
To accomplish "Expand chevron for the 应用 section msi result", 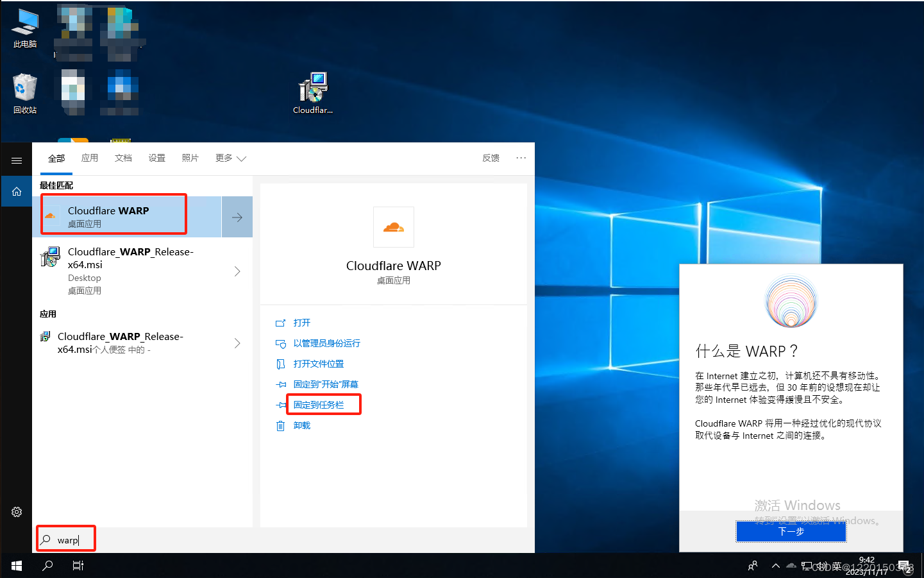I will [x=237, y=343].
